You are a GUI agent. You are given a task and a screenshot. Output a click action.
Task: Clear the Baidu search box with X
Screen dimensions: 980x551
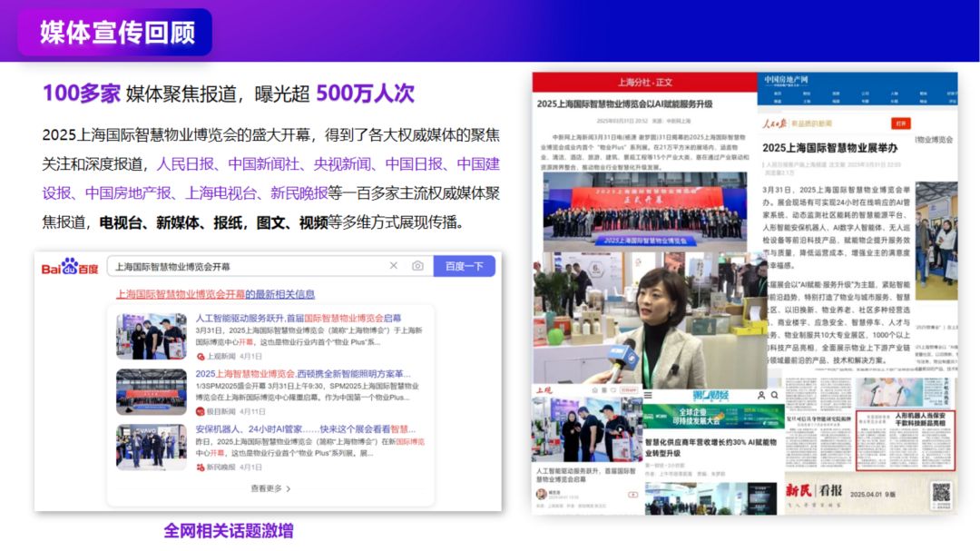pyautogui.click(x=394, y=266)
